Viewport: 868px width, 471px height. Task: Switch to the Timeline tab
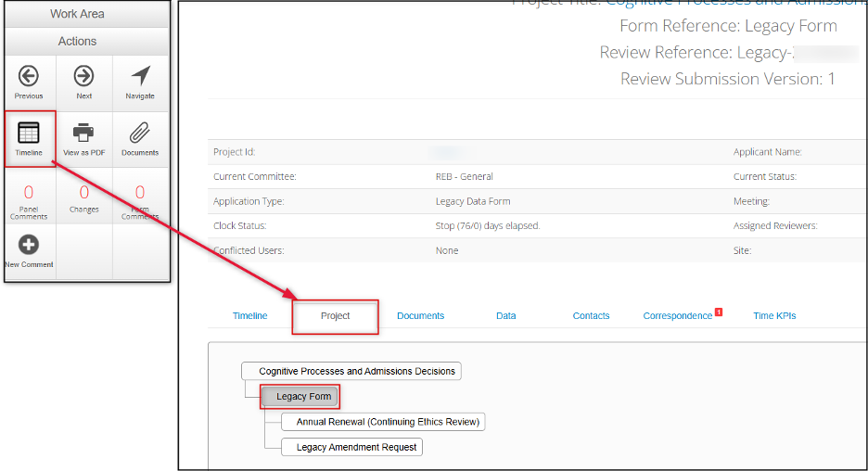(x=249, y=315)
